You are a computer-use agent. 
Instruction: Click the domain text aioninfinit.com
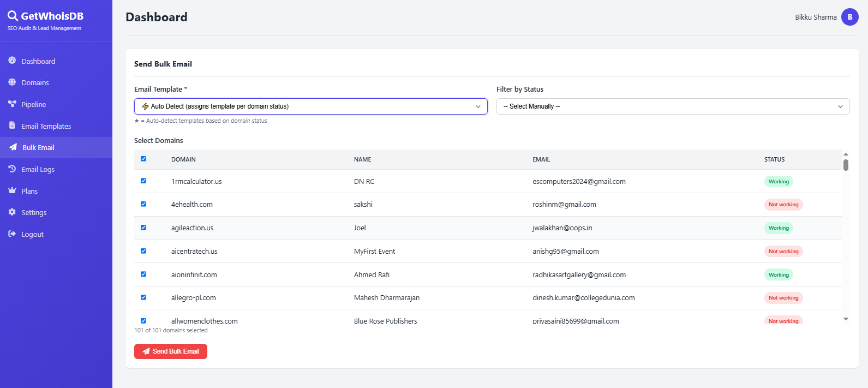pyautogui.click(x=194, y=274)
